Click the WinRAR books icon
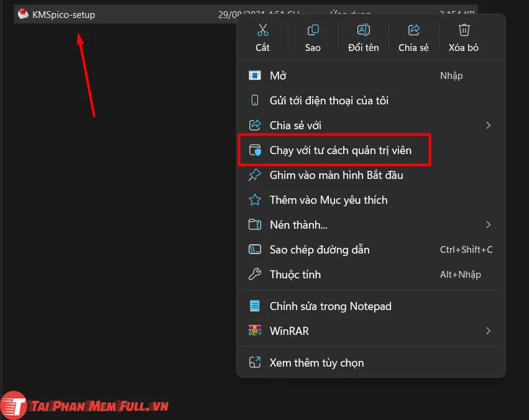Screen dimensions: 529x420 255,331
